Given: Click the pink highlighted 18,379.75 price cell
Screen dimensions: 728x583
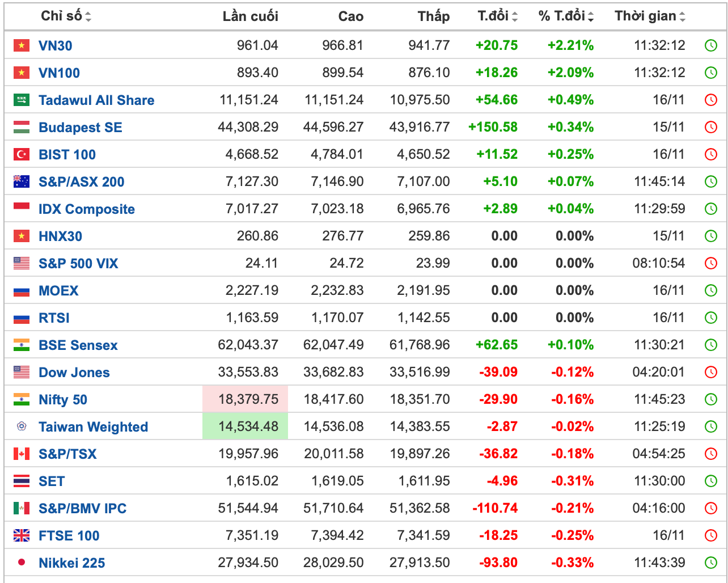Looking at the screenshot, I should pyautogui.click(x=246, y=399).
